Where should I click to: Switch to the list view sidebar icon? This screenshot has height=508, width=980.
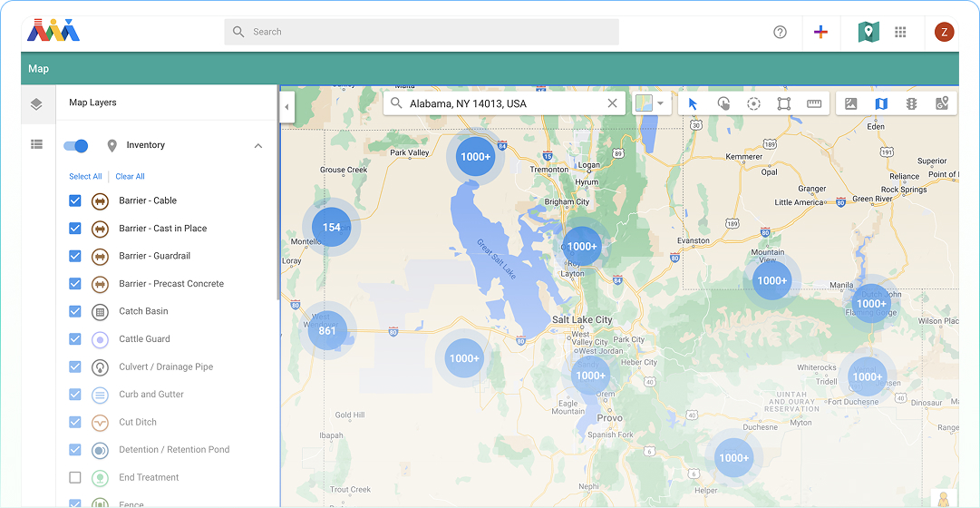(37, 144)
